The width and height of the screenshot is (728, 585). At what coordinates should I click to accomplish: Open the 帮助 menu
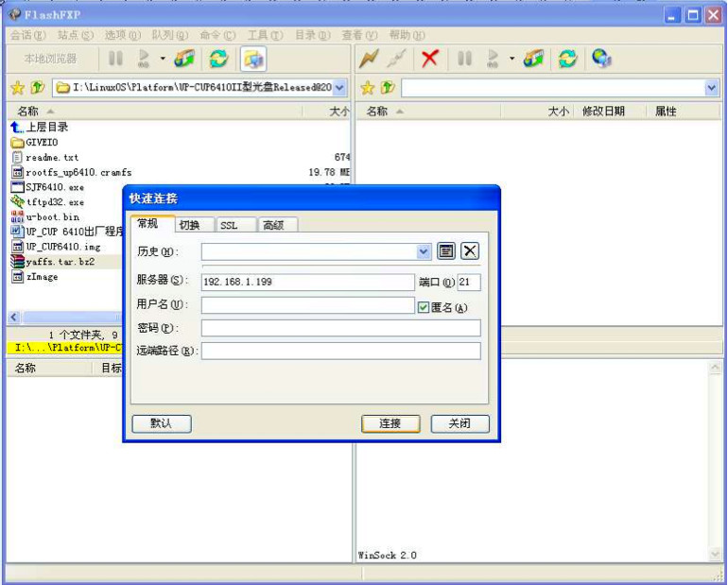pyautogui.click(x=407, y=35)
